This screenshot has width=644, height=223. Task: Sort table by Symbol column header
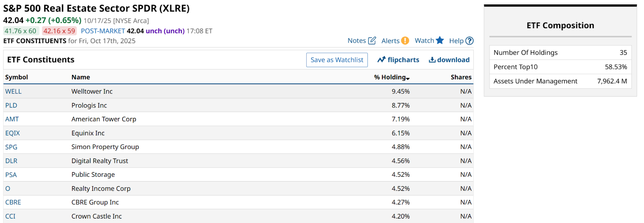[17, 77]
